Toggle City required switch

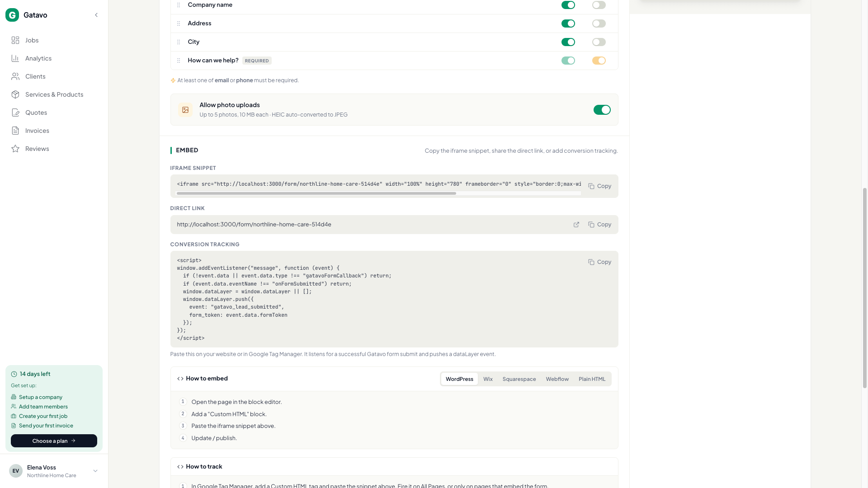coord(599,42)
